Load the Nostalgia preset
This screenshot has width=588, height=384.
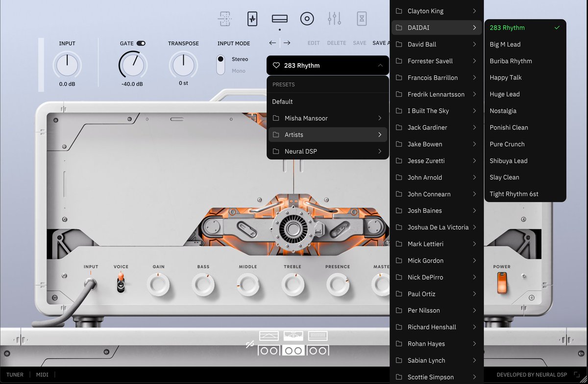coord(525,111)
